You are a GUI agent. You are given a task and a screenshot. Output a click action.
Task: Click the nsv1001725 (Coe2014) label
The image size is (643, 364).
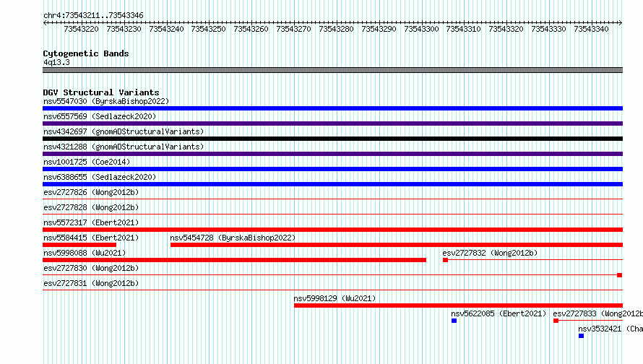point(87,162)
